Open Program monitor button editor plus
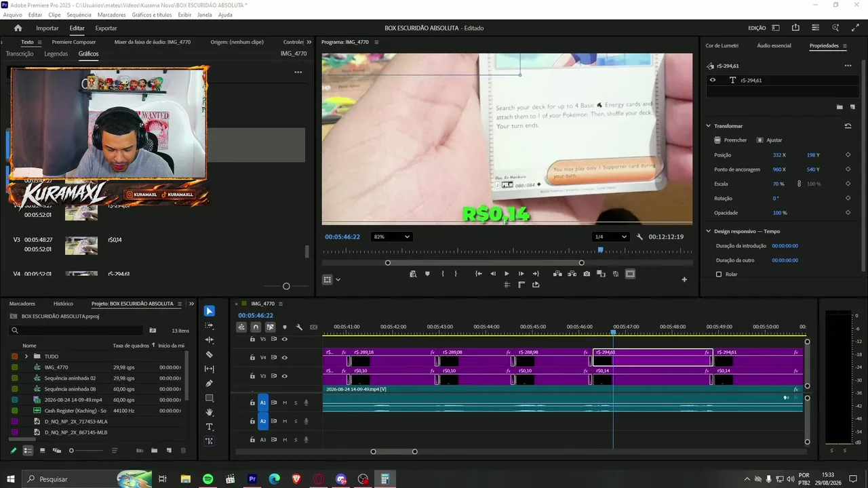Screen dimensions: 868x488 684,279
